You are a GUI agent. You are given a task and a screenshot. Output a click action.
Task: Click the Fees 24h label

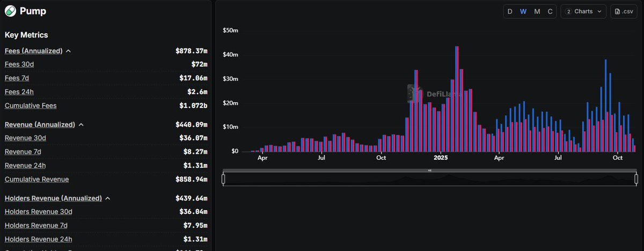click(19, 92)
